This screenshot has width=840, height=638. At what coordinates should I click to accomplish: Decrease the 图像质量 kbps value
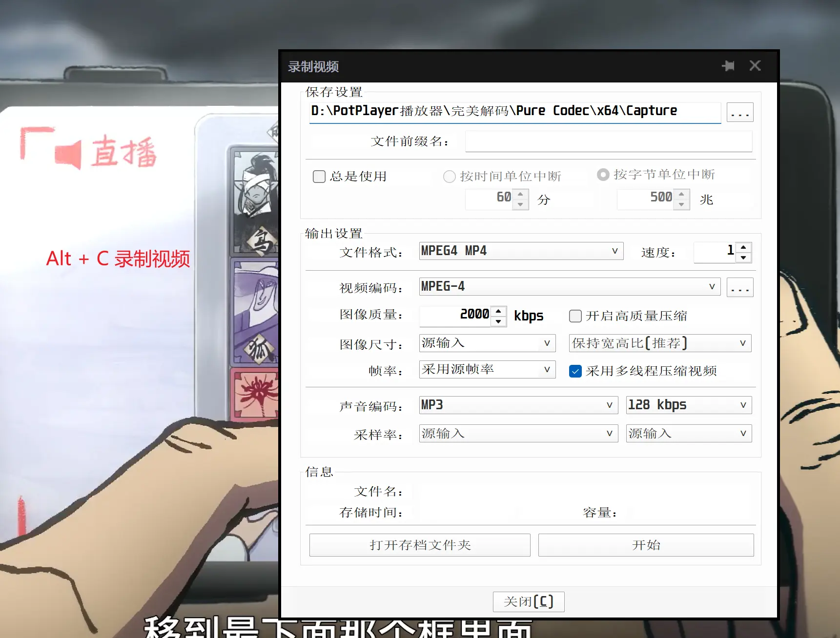coord(498,321)
